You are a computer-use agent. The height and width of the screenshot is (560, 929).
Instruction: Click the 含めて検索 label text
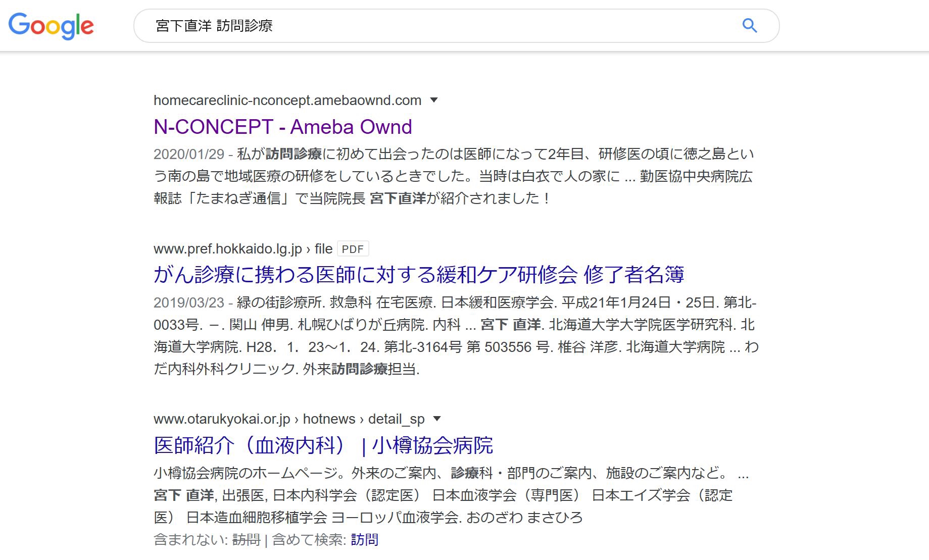(x=309, y=540)
